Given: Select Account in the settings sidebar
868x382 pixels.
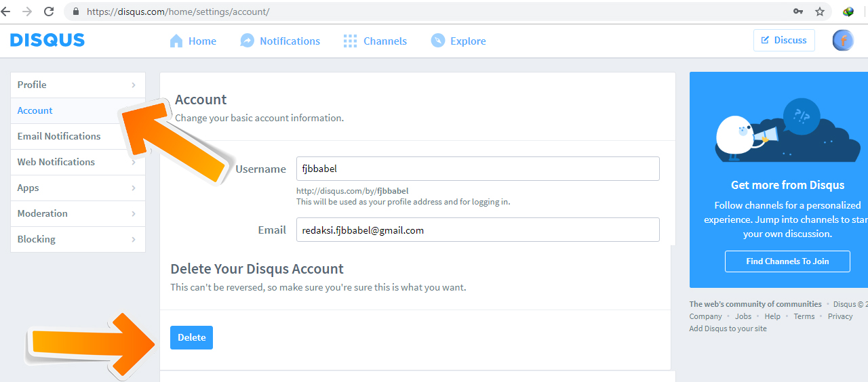Looking at the screenshot, I should tap(78, 110).
